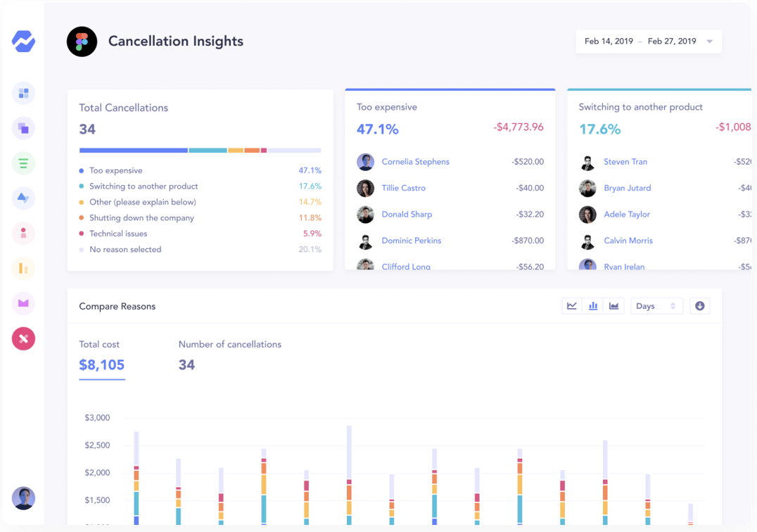Click the download icon in Compare Reasons panel
Image resolution: width=757 pixels, height=532 pixels.
[699, 305]
